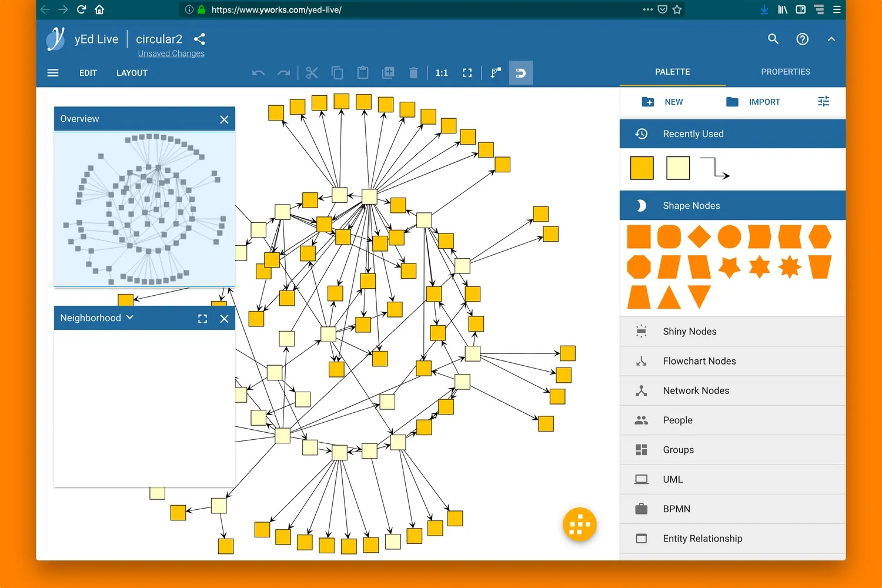
Task: Collapse the header with the up chevron
Action: [831, 39]
